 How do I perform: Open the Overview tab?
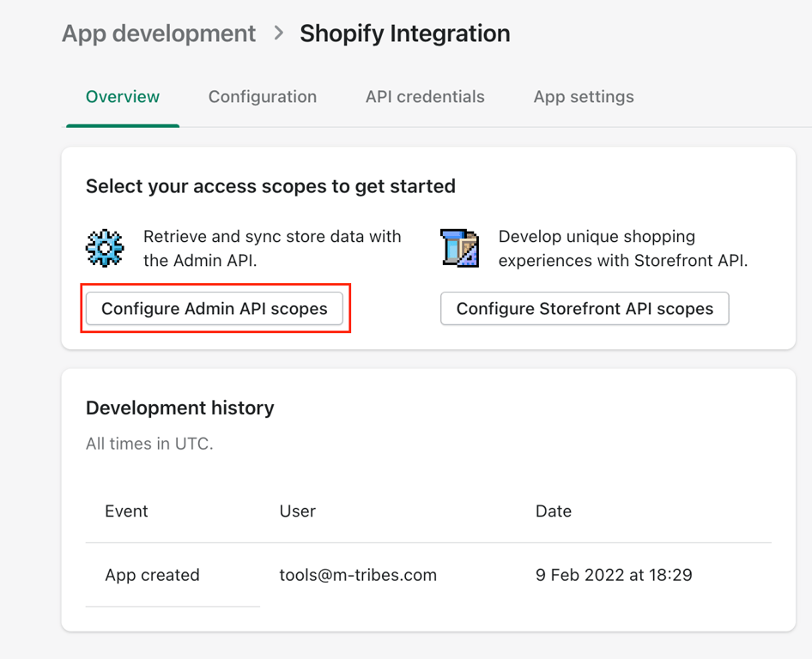pyautogui.click(x=123, y=97)
